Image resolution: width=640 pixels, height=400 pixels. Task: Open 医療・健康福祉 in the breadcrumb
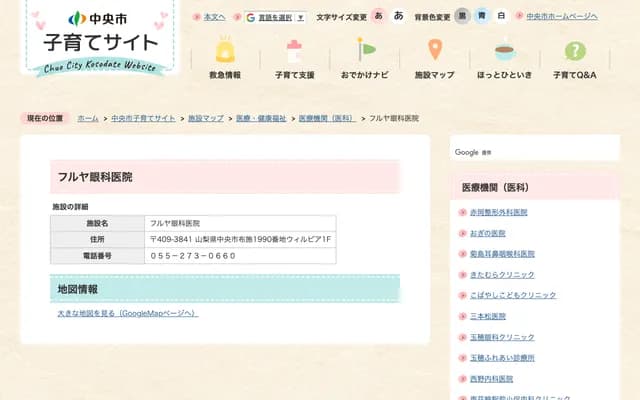[x=261, y=118]
